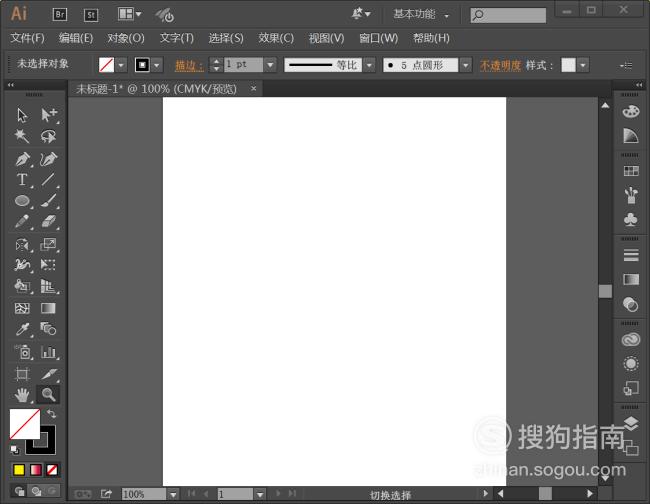Select the Free Transform tool

click(49, 264)
